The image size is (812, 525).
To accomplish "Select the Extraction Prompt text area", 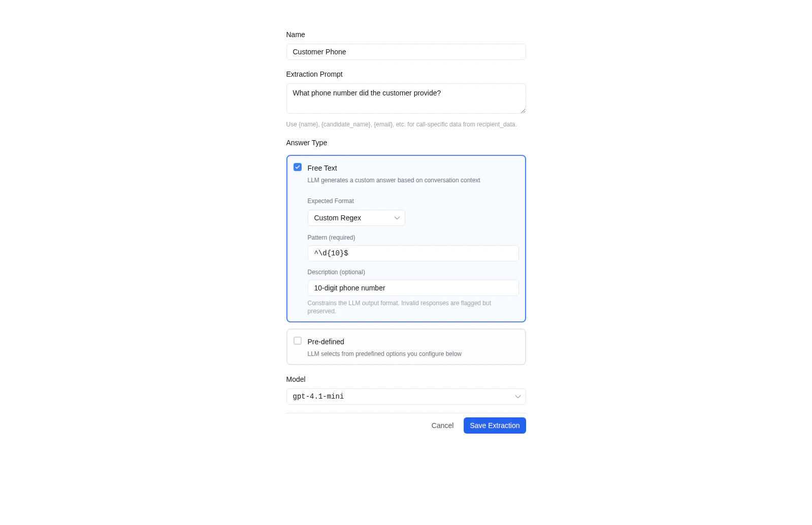I will (x=406, y=98).
